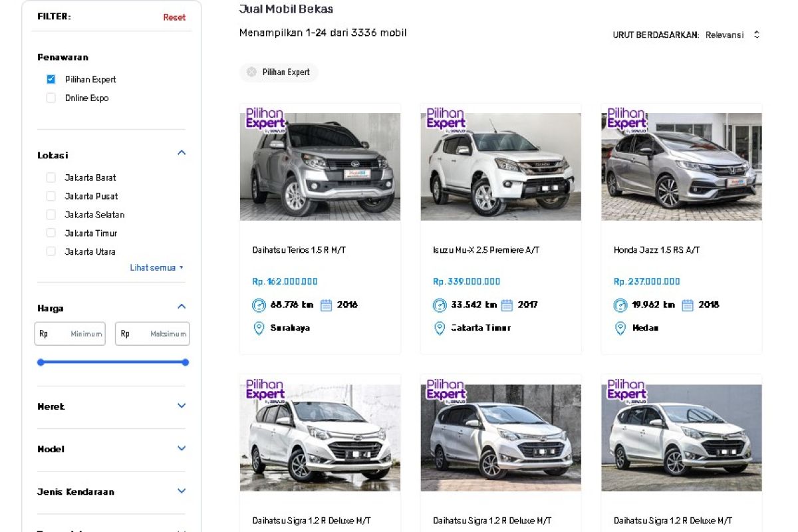Viewport: 798px width, 532px height.
Task: Check the Jakarta Utara location
Action: [51, 252]
